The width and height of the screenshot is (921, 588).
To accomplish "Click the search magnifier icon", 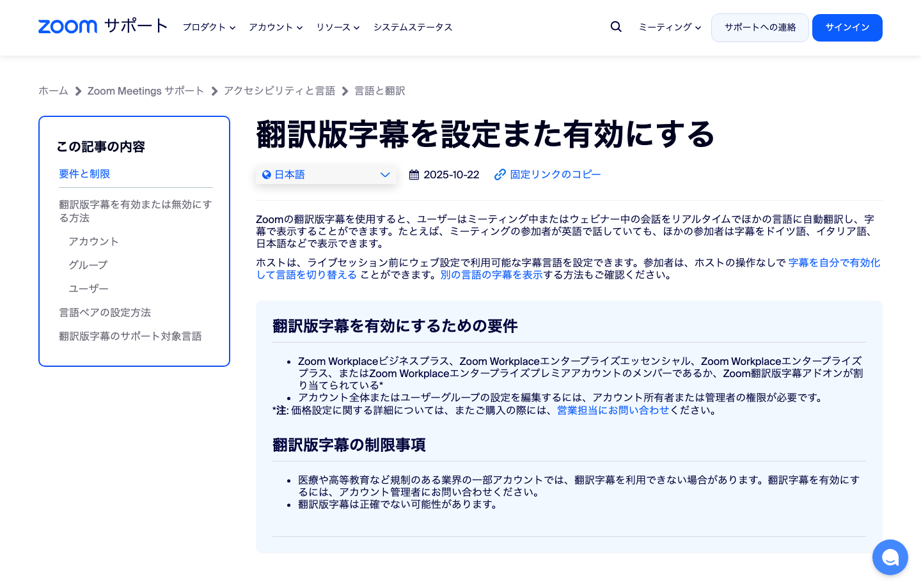I will coord(616,27).
